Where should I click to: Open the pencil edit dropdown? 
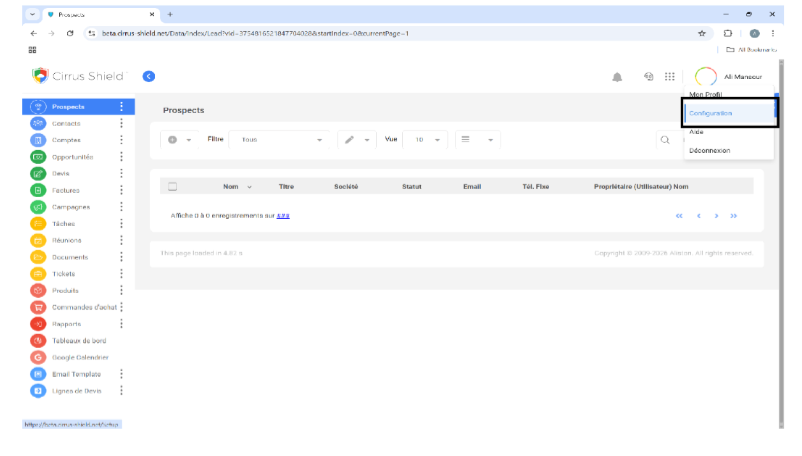(356, 140)
